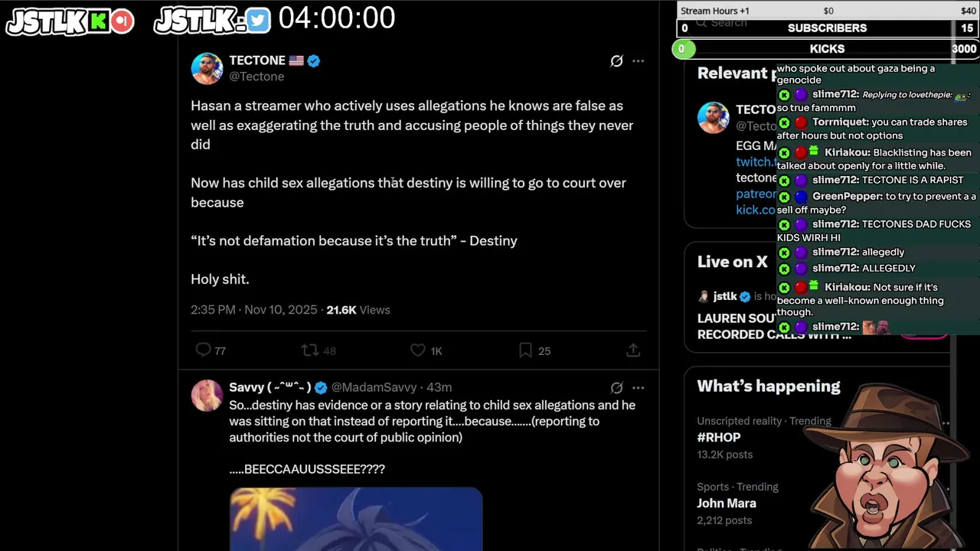The image size is (980, 551).
Task: Click Savvy's verified badge
Action: tap(322, 387)
